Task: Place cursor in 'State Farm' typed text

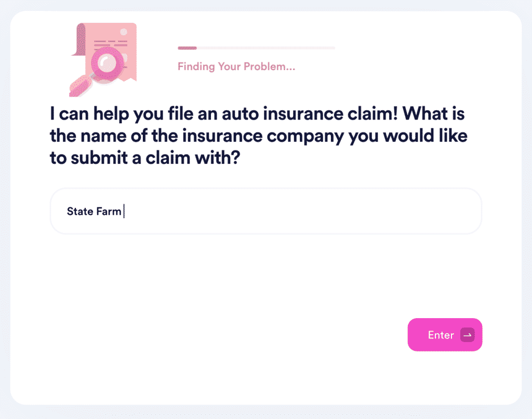Action: (x=94, y=211)
